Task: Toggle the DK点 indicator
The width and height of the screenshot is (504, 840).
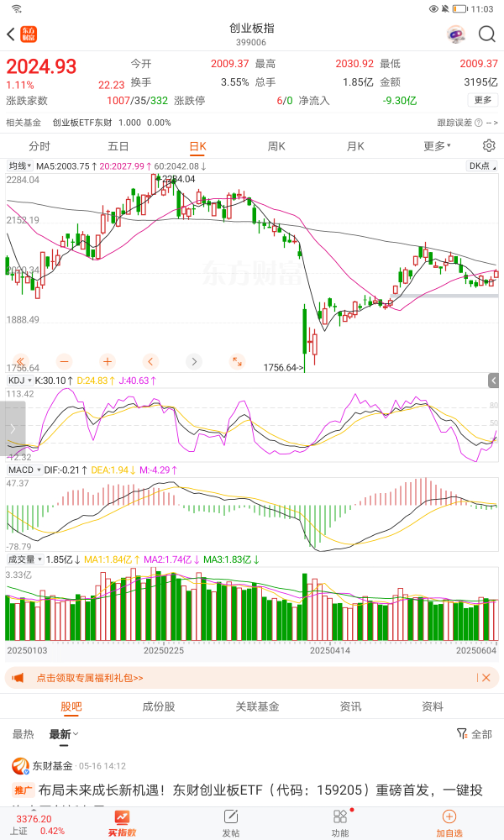Action: (x=480, y=166)
